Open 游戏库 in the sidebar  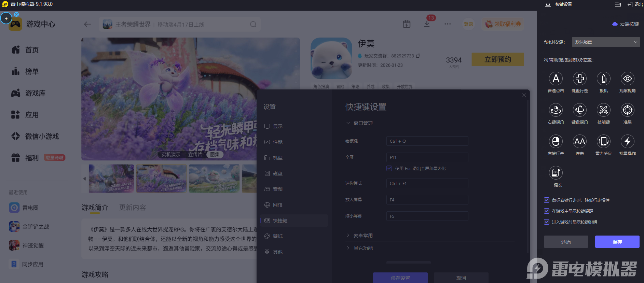[x=28, y=93]
